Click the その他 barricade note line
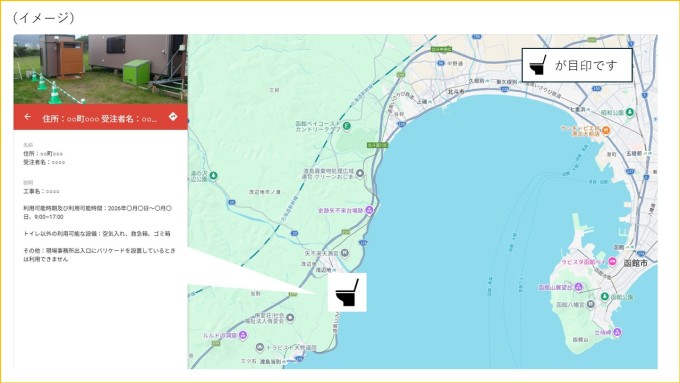Image resolution: width=680 pixels, height=383 pixels. (x=99, y=255)
